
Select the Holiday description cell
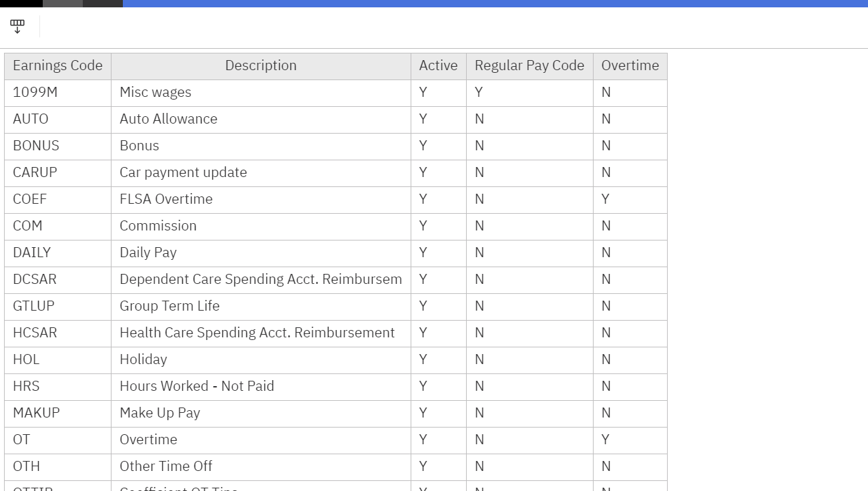[x=261, y=360]
